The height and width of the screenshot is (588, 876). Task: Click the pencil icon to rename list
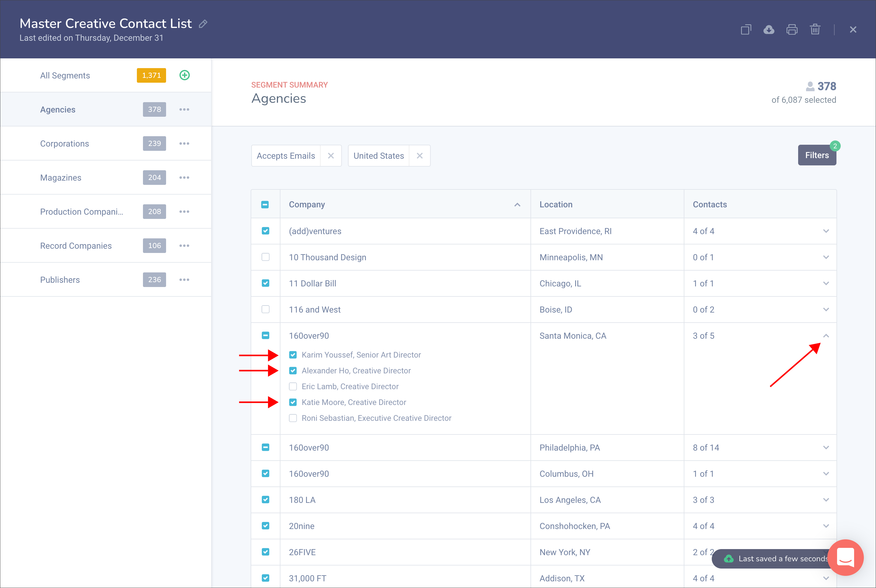203,24
